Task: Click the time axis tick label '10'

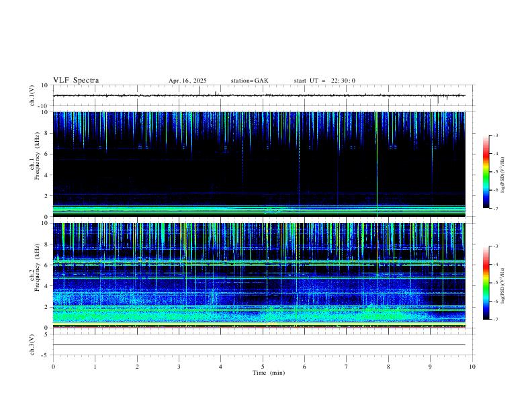Action: tap(472, 367)
